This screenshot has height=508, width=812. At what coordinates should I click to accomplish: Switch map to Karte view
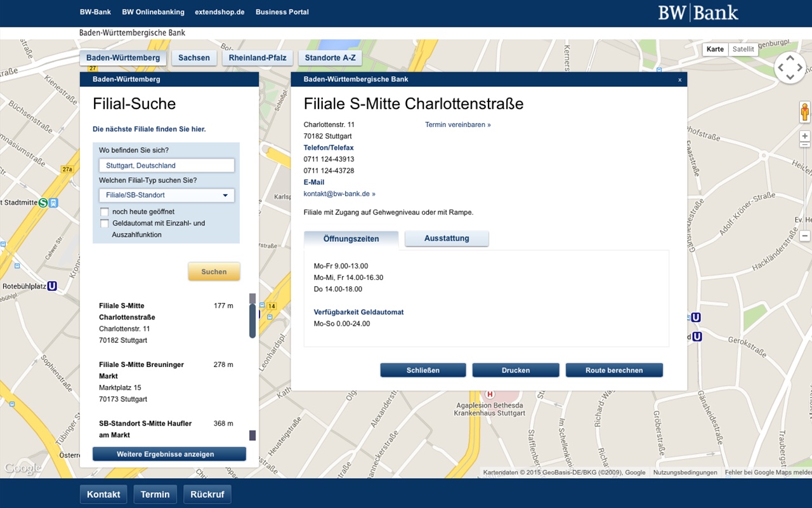[715, 50]
